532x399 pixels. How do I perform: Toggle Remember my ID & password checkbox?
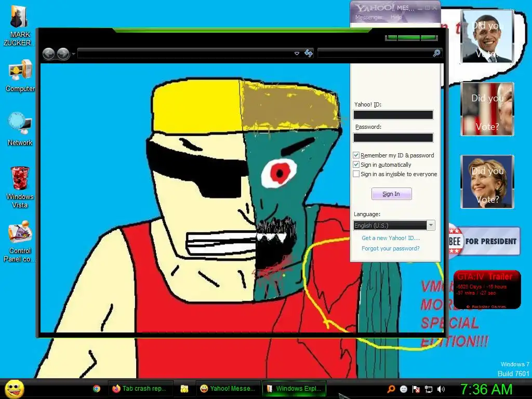(x=356, y=155)
